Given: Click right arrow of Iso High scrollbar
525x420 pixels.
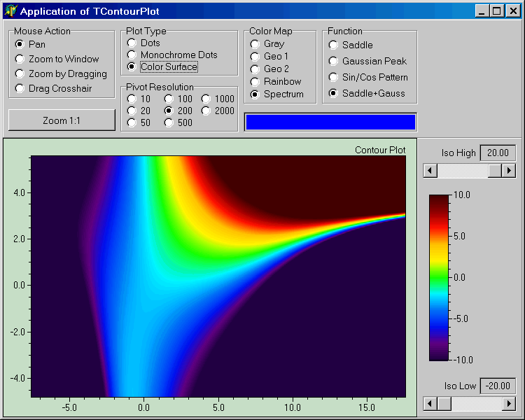Looking at the screenshot, I should pos(509,171).
